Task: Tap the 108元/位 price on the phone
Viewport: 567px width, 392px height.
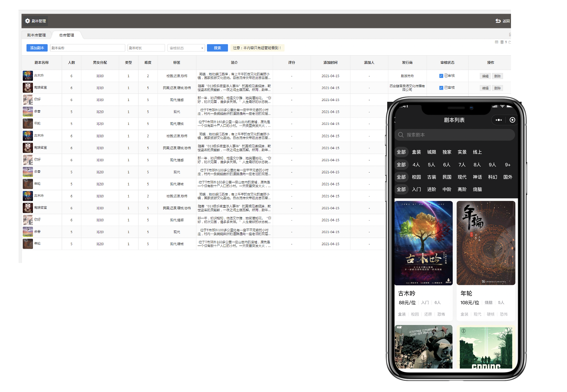Action: tap(470, 303)
